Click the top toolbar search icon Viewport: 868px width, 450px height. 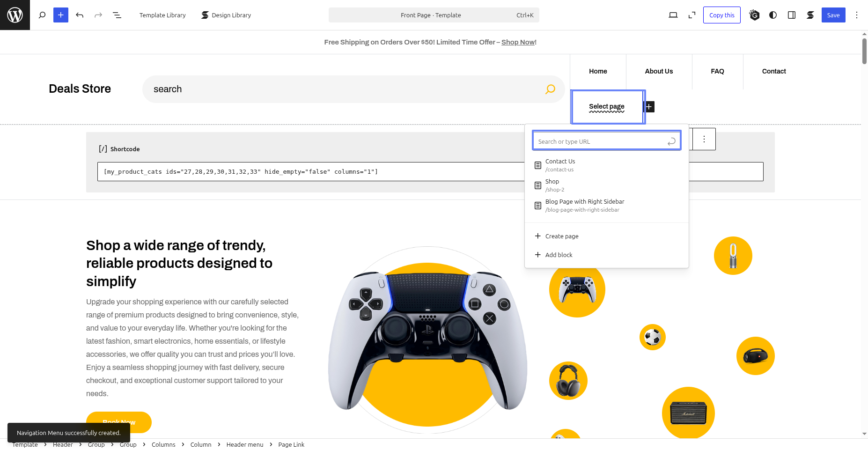[x=42, y=15]
